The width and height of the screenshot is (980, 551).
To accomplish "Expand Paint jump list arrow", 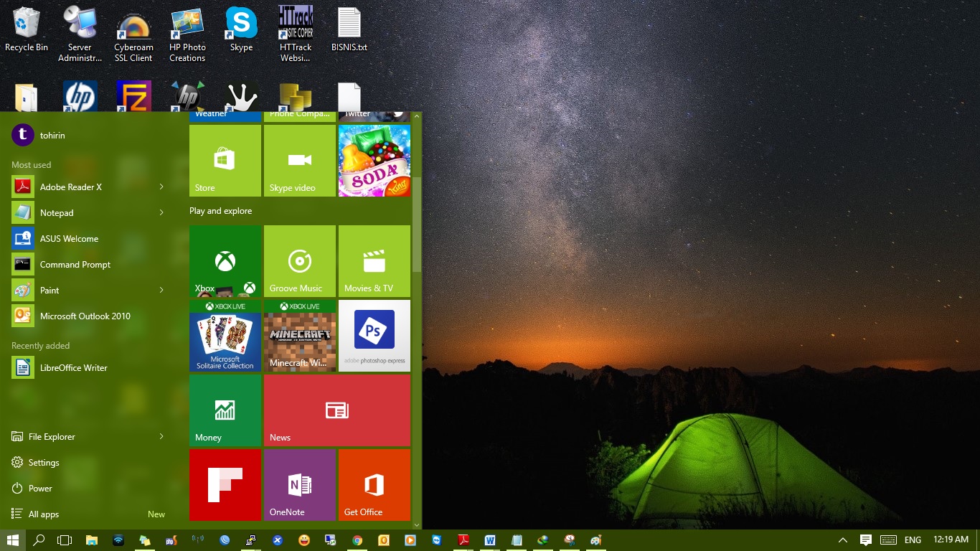I will [161, 291].
